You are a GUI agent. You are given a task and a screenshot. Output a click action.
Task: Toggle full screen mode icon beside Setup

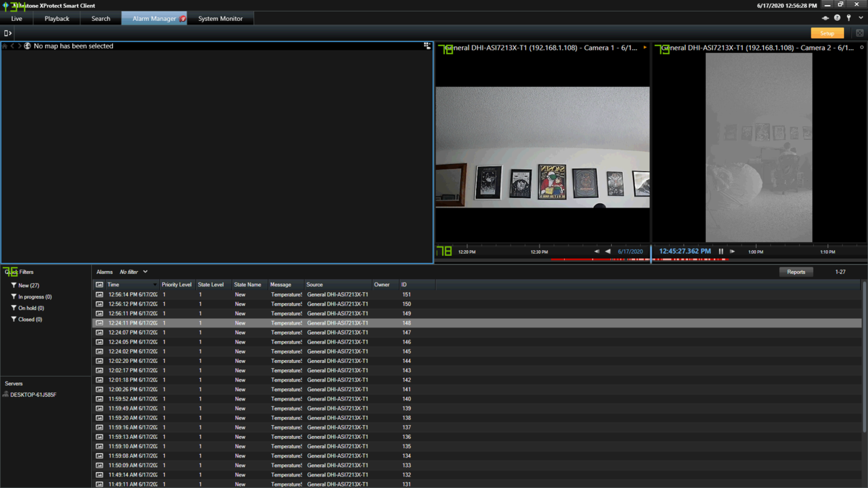pyautogui.click(x=859, y=33)
